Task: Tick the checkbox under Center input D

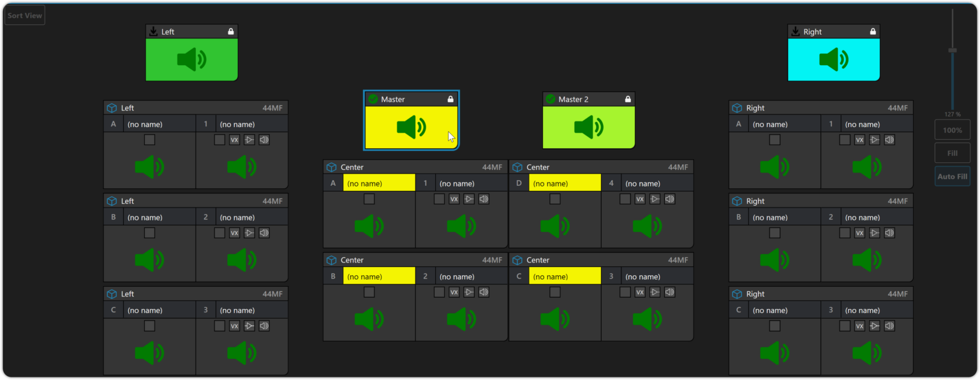Action: coord(555,199)
